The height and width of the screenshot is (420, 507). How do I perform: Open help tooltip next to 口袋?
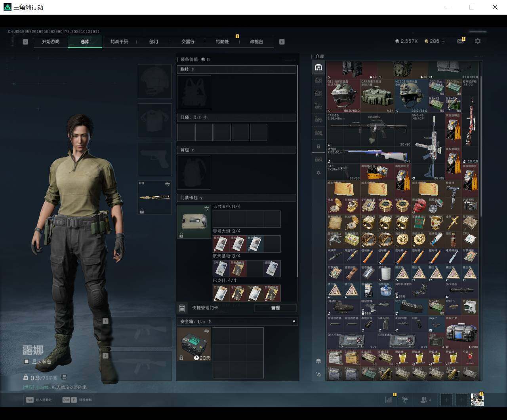(205, 118)
